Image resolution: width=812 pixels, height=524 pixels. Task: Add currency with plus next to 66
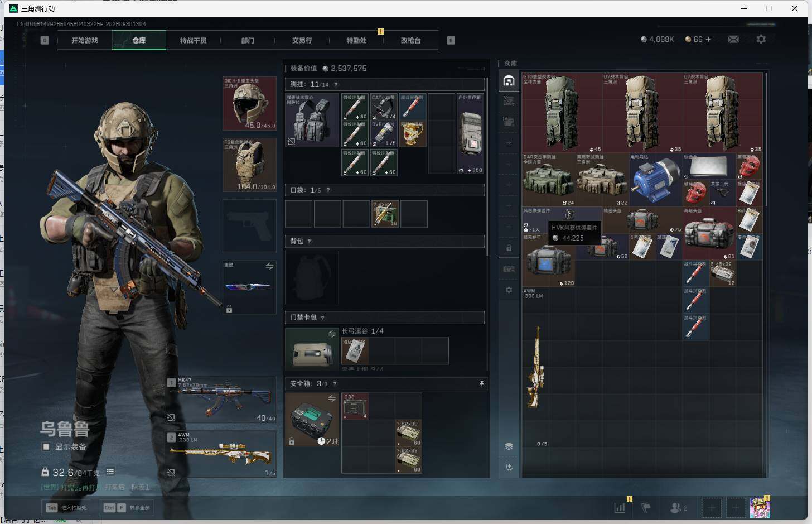click(x=708, y=39)
